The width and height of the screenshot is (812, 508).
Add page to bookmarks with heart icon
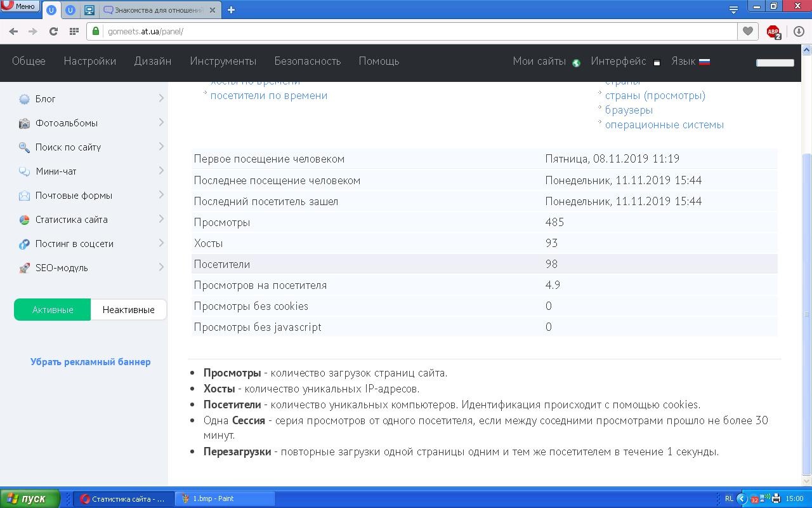(x=748, y=31)
